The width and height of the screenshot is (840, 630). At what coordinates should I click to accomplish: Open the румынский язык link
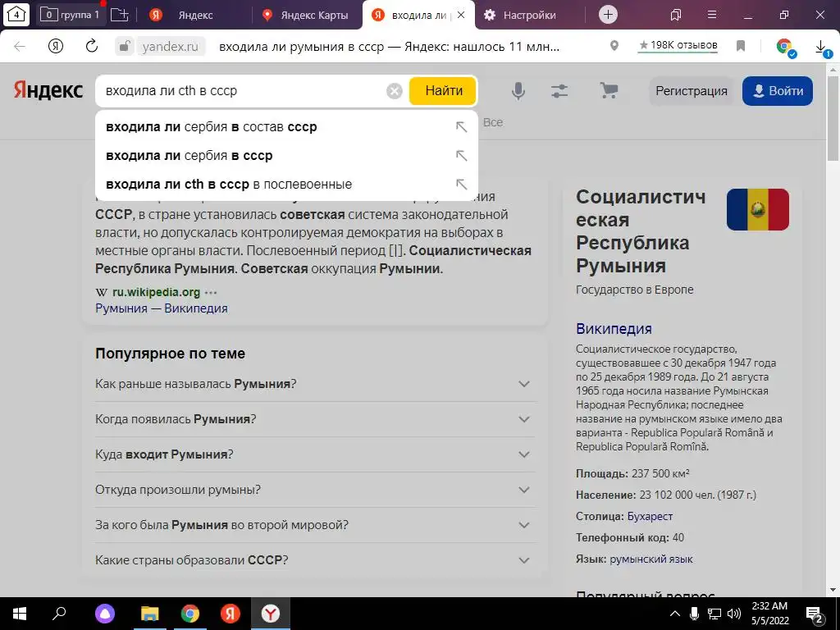click(651, 559)
